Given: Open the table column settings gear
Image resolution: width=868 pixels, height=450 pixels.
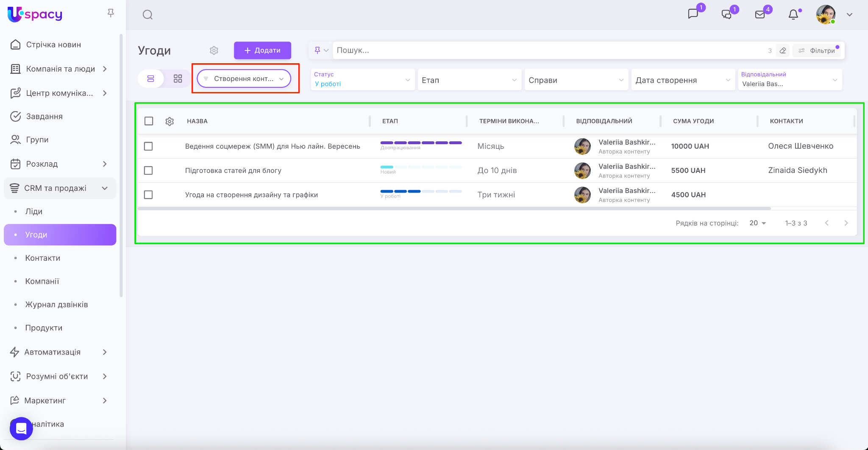Looking at the screenshot, I should click(170, 121).
